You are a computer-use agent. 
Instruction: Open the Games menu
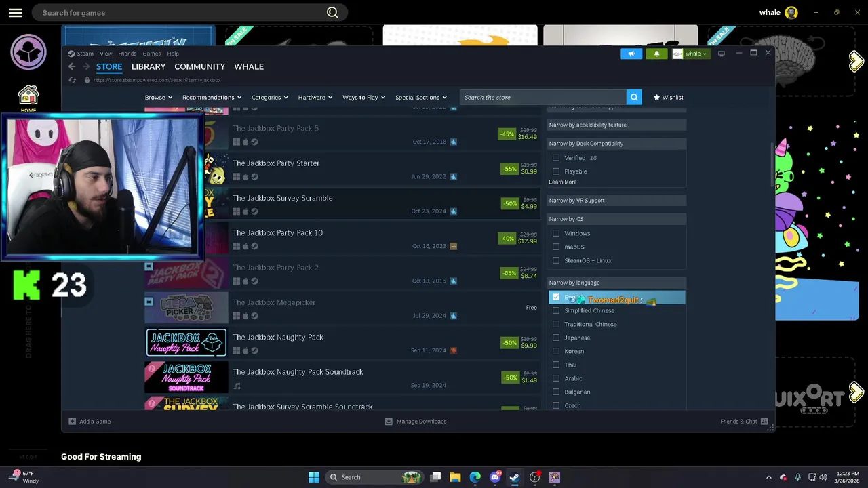(152, 54)
